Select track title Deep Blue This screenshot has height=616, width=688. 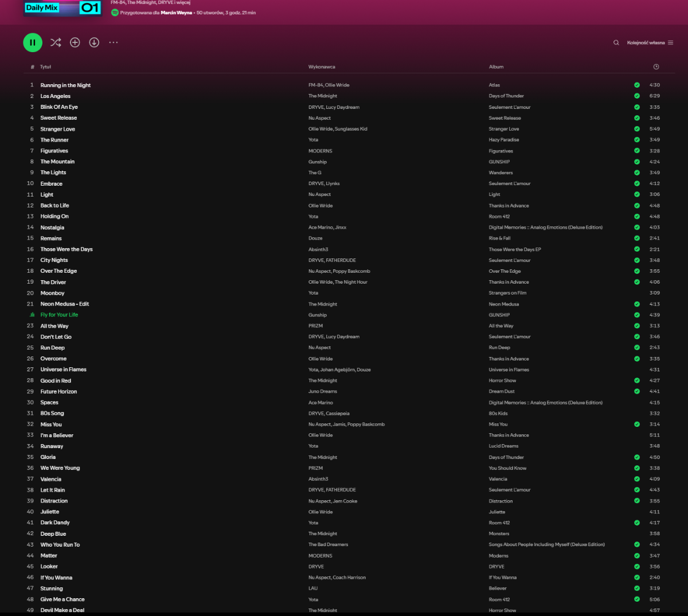pyautogui.click(x=53, y=534)
